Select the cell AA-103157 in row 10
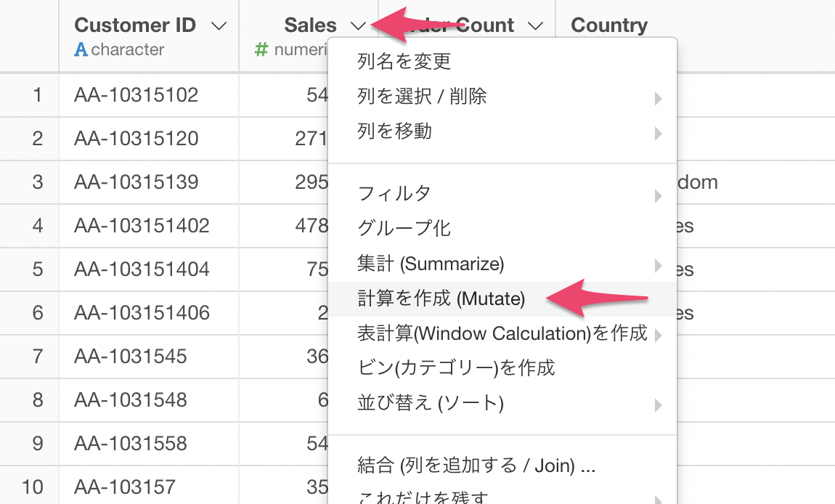Screen dimensions: 835x504 pyautogui.click(x=124, y=487)
